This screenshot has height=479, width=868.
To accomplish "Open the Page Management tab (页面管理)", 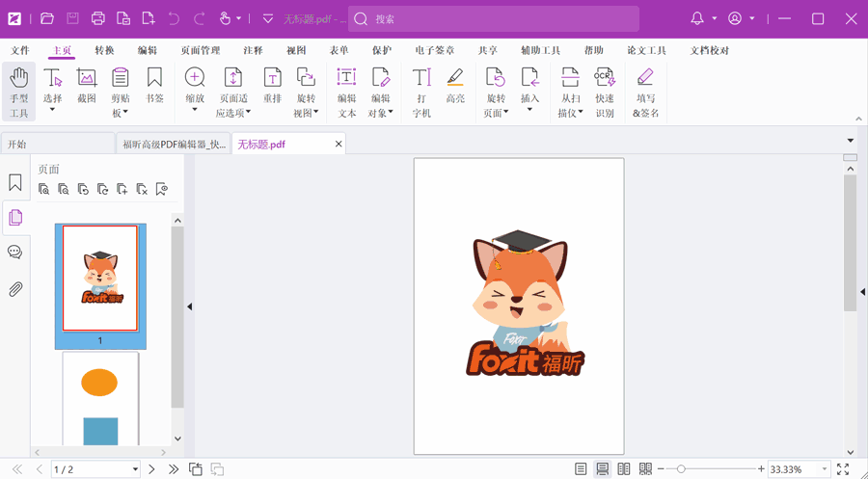I will (201, 50).
